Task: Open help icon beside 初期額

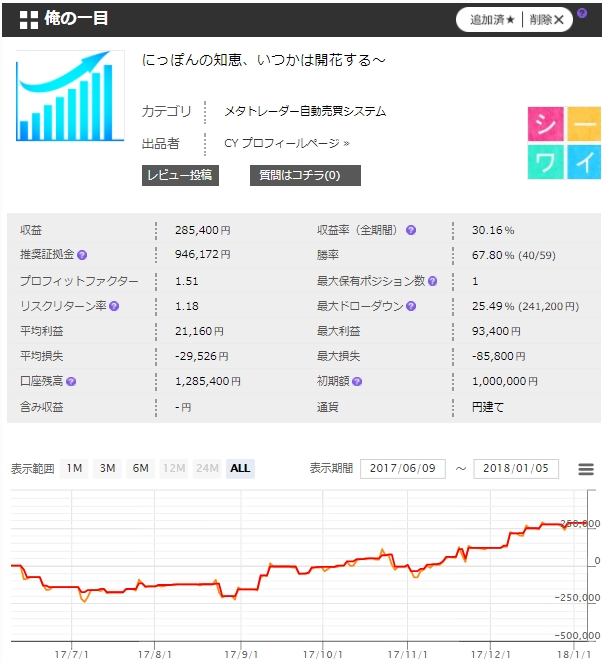Action: point(358,381)
